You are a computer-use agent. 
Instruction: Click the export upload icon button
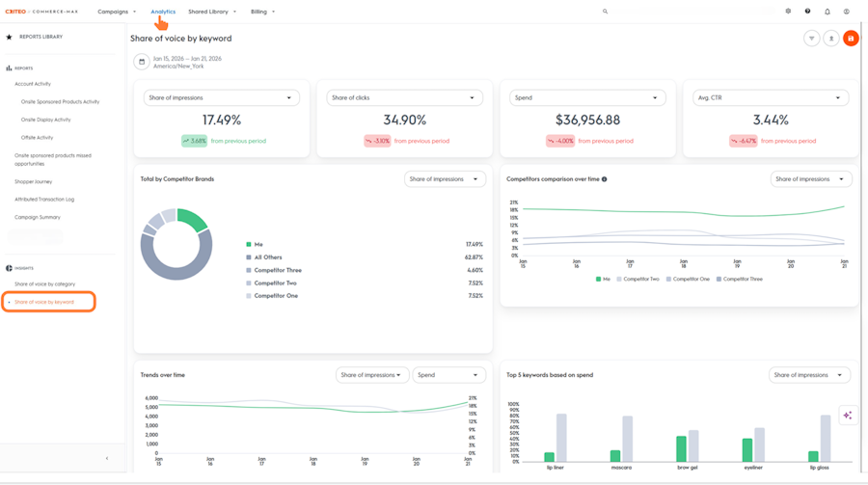(831, 39)
